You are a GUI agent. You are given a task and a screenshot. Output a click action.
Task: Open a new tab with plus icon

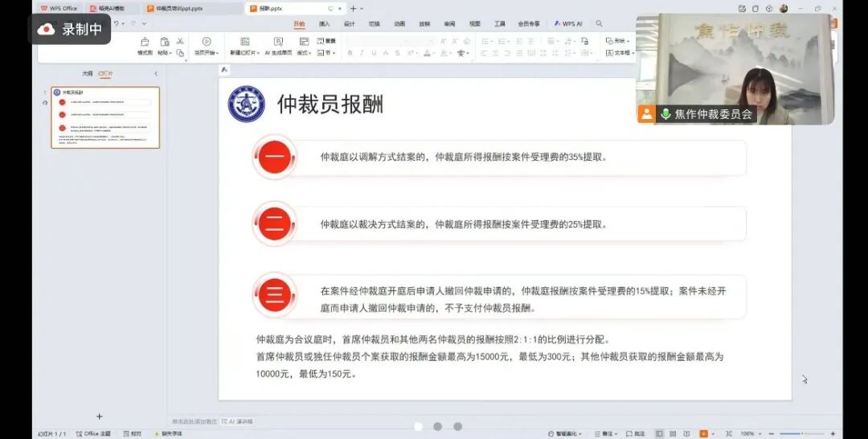pyautogui.click(x=352, y=9)
